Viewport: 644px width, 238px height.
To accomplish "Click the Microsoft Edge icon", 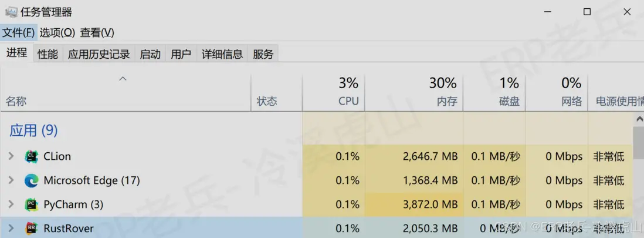I will [x=32, y=181].
